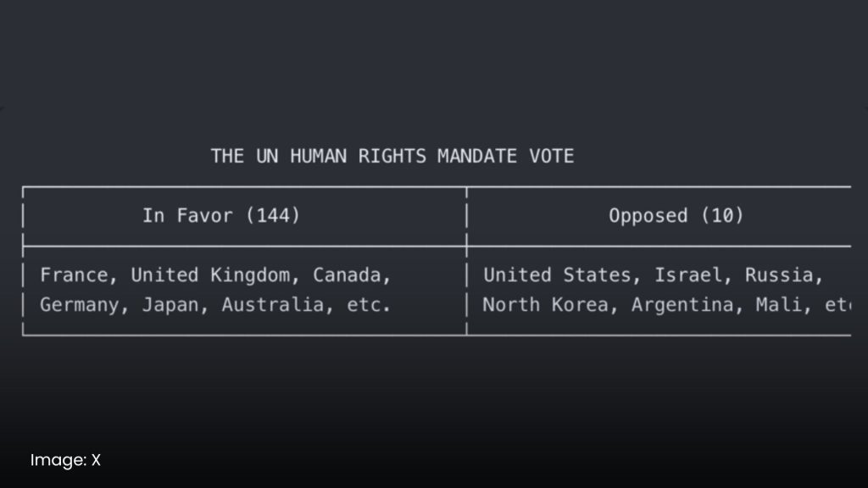Click Russia in the Opposed column
Screen dimensions: 868x488
point(778,275)
